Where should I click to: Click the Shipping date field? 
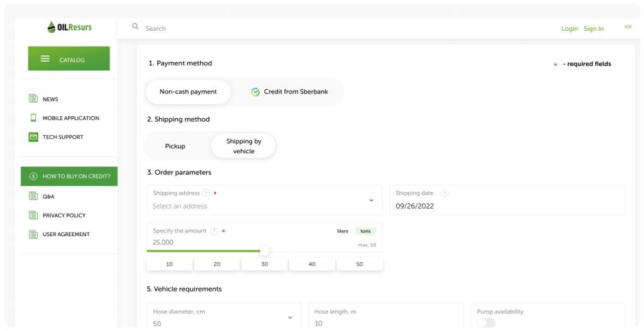tap(507, 205)
